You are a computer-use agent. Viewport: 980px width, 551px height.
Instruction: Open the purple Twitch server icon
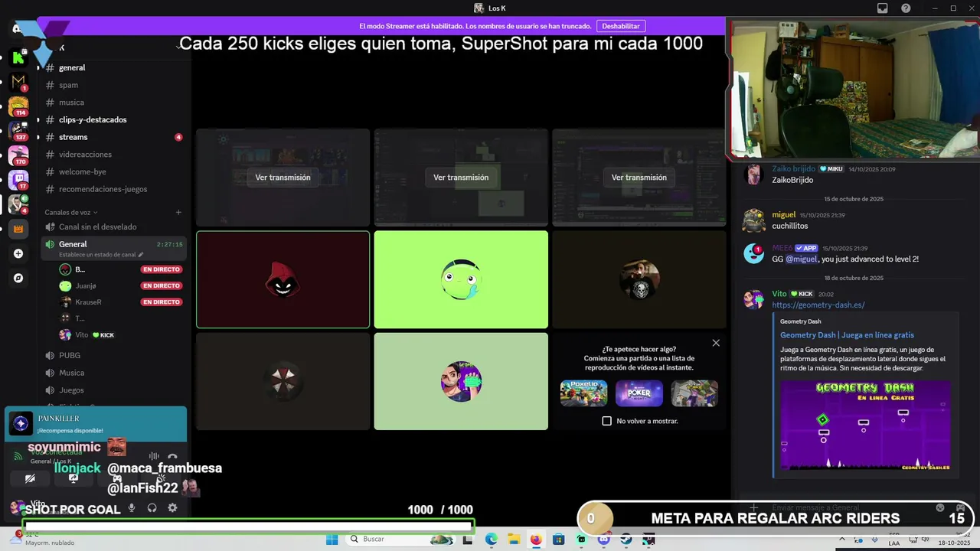click(x=18, y=179)
